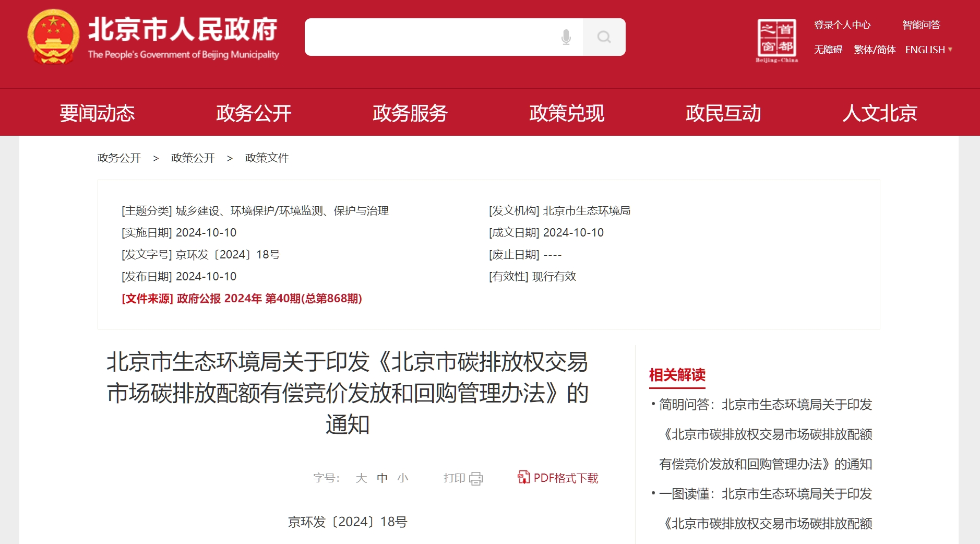Click the Beijing government national emblem logo

pyautogui.click(x=53, y=37)
